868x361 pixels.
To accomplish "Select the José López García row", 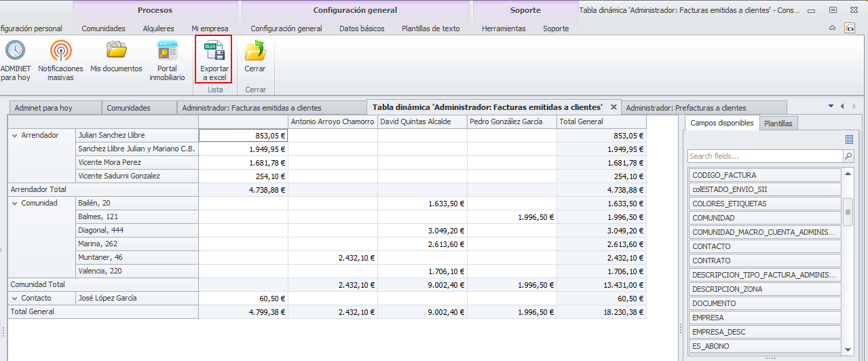I will 137,299.
